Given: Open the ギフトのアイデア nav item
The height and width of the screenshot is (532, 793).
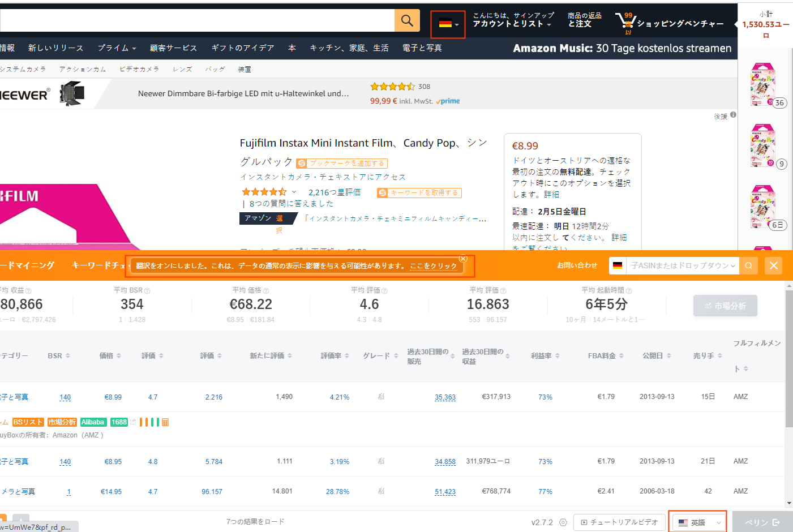Looking at the screenshot, I should (x=242, y=48).
